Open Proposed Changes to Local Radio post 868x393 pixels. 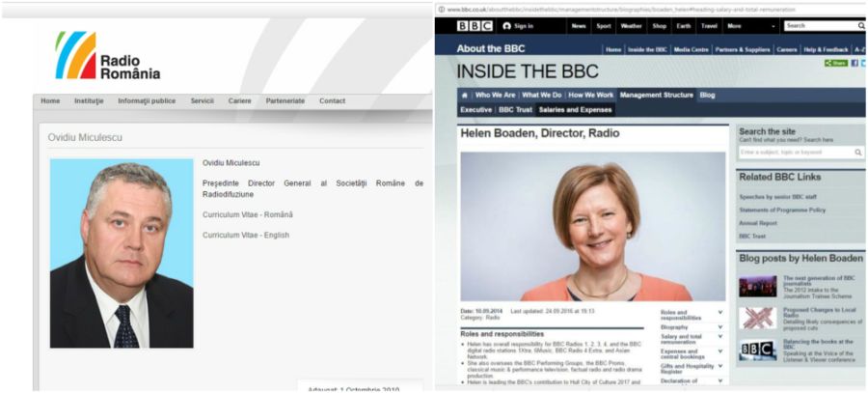[819, 313]
